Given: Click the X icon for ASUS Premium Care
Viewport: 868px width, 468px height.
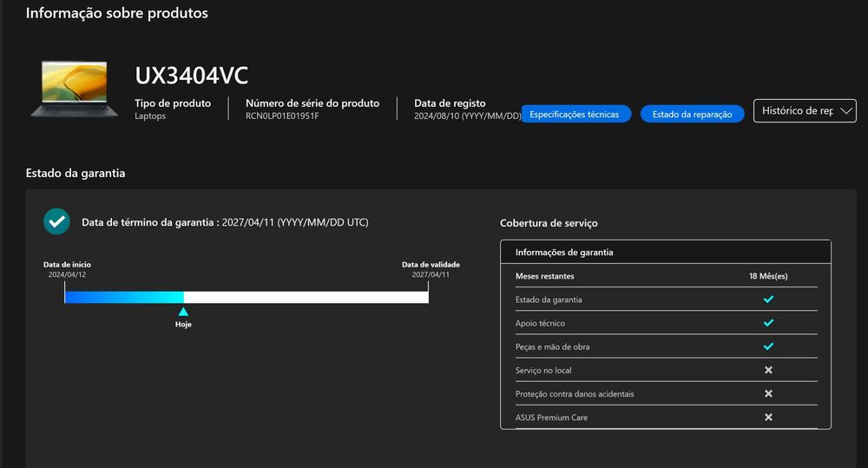Looking at the screenshot, I should 768,418.
